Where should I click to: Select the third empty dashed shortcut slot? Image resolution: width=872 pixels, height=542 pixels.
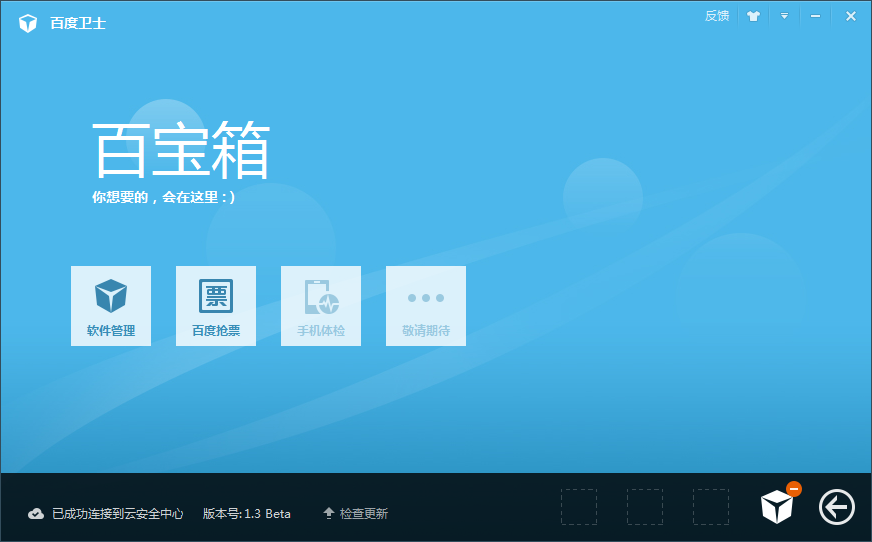click(x=711, y=507)
